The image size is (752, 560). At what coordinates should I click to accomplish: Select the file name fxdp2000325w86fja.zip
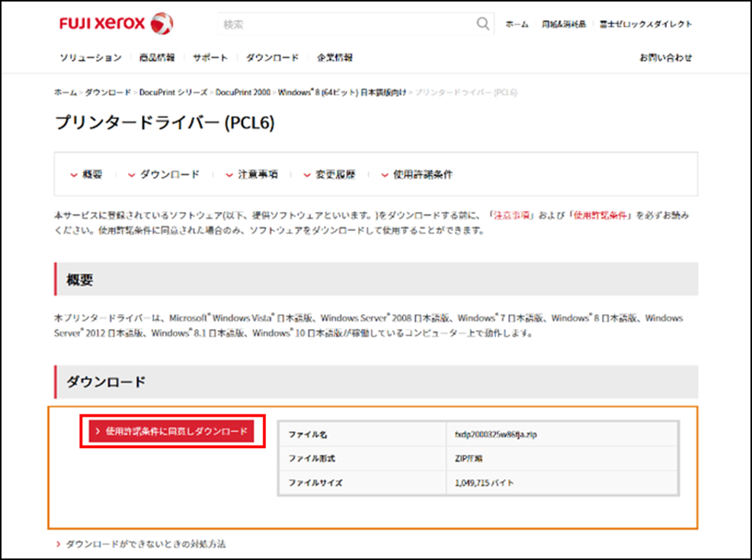tap(495, 434)
